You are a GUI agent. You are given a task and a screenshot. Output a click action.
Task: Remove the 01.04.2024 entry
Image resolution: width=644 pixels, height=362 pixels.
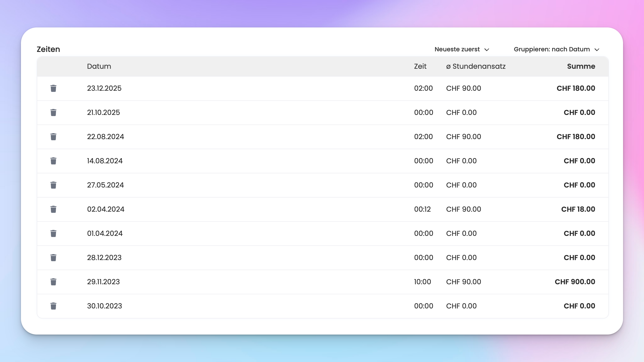click(x=53, y=233)
